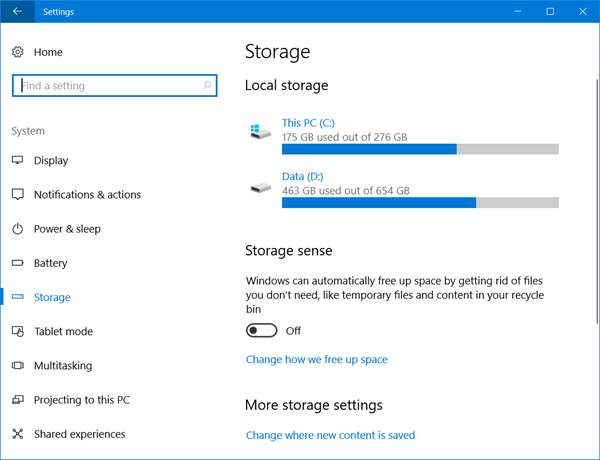Viewport: 600px width, 460px height.
Task: Open Change how we free up space
Action: (316, 359)
